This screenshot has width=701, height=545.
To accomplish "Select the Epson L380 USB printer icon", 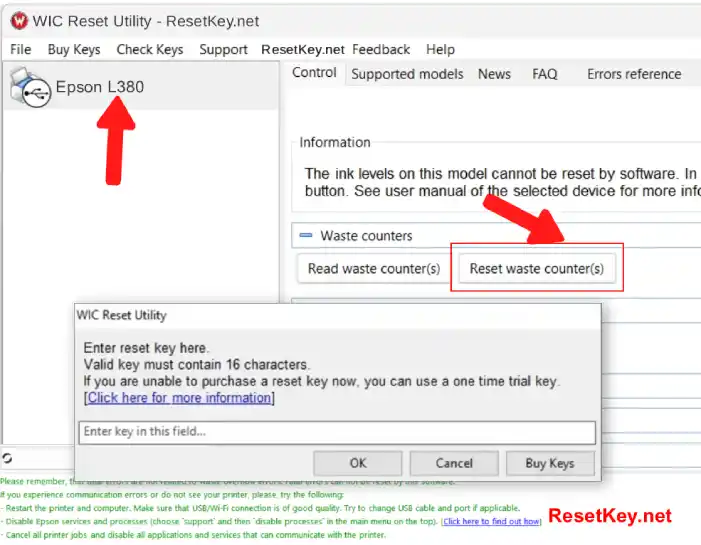I will click(30, 87).
